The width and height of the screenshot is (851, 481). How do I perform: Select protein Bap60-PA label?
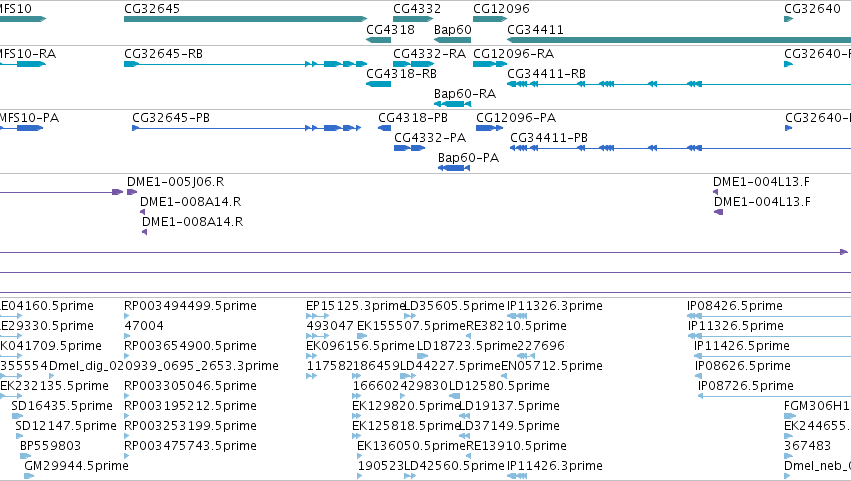point(468,158)
